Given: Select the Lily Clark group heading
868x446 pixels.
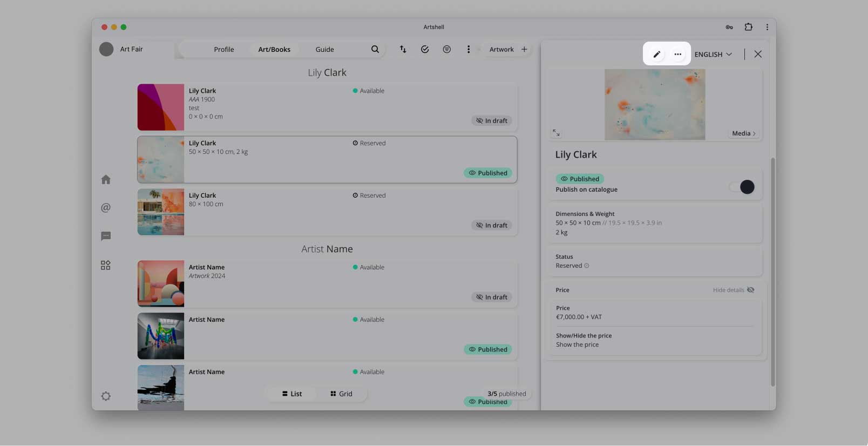Looking at the screenshot, I should pos(327,72).
